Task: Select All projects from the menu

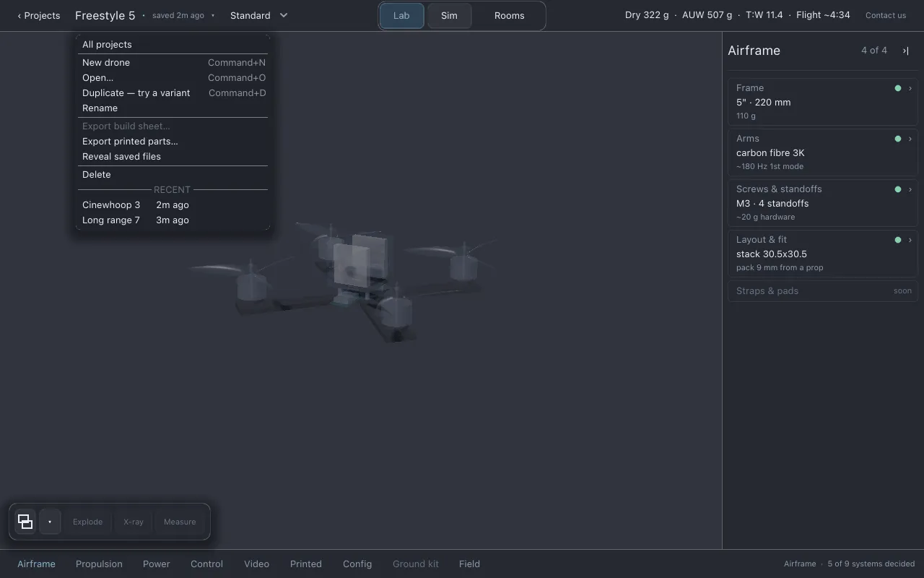Action: point(173,44)
